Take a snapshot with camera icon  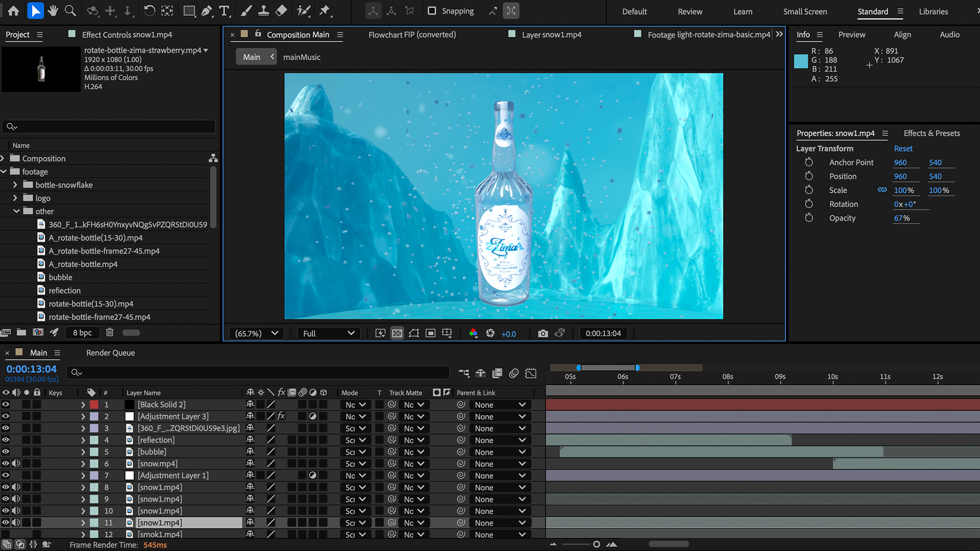[543, 333]
